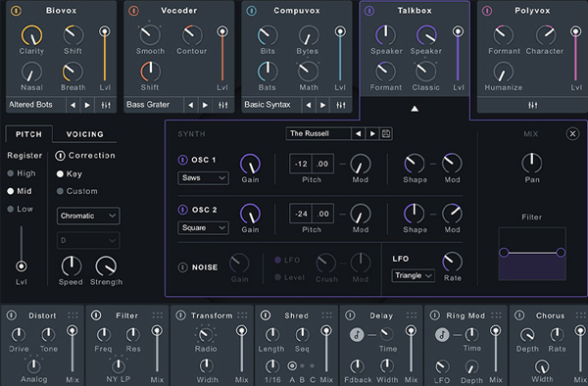Open the disabled D key dropdown
588x386 pixels.
88,240
